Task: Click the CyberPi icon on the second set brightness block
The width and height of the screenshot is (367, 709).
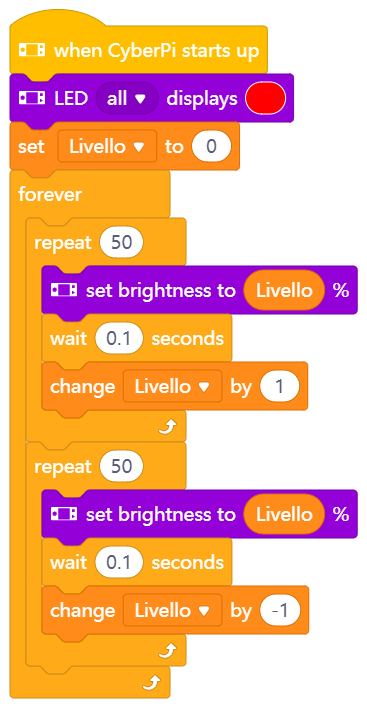Action: tap(64, 514)
